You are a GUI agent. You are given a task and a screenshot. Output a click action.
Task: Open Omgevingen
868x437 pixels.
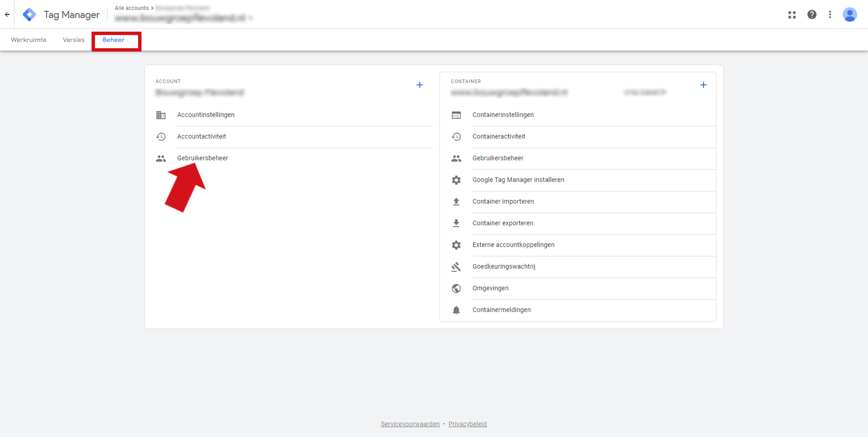pos(490,288)
